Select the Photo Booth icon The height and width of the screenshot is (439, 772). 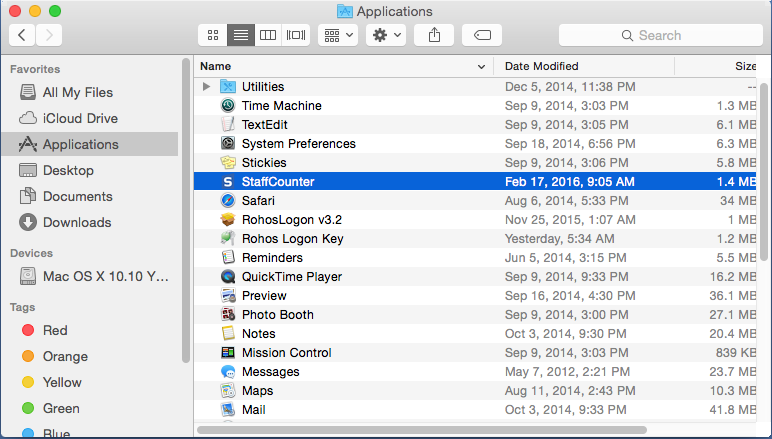pyautogui.click(x=227, y=314)
